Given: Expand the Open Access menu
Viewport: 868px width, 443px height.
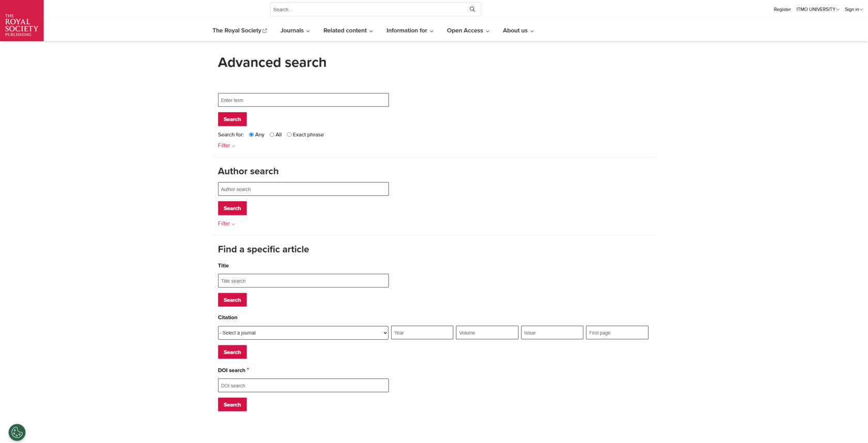Looking at the screenshot, I should click(468, 30).
